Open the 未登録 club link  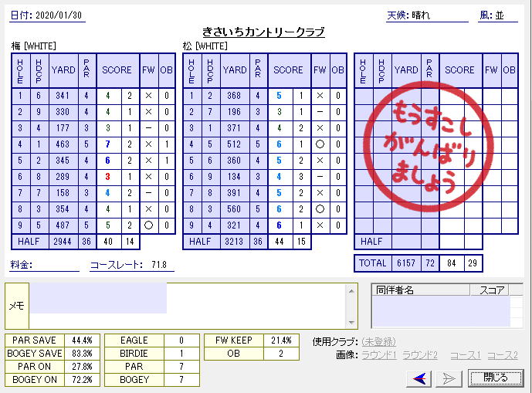[x=379, y=341]
